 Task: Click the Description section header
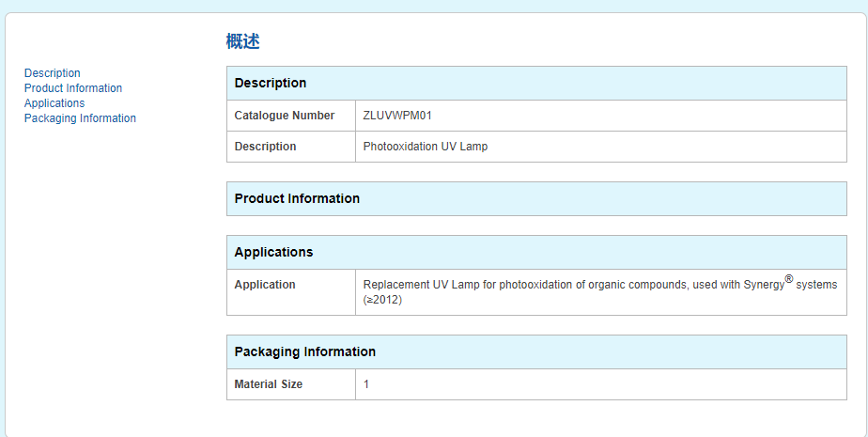(271, 83)
